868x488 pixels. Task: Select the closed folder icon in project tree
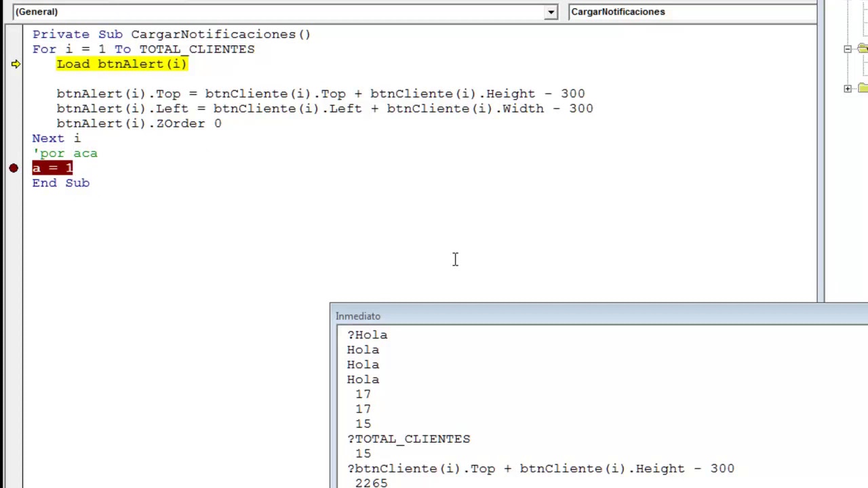tap(863, 88)
